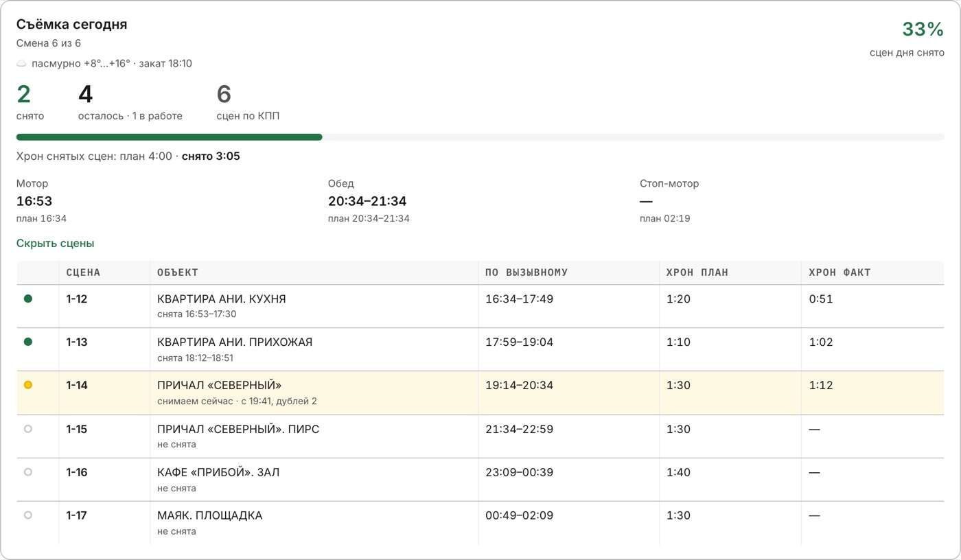
Task: Click the «ПО ВЫЗЫВНОМУ» column header
Action: pos(526,272)
